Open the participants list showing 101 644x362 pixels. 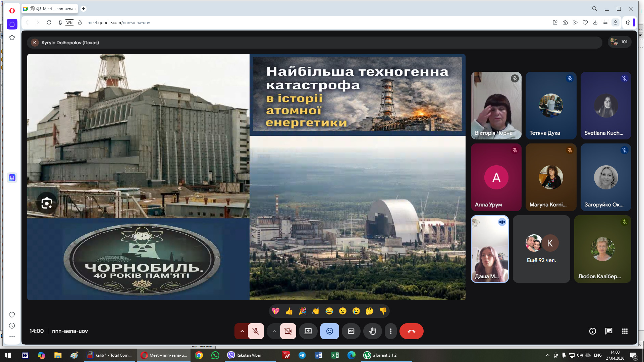click(x=619, y=42)
